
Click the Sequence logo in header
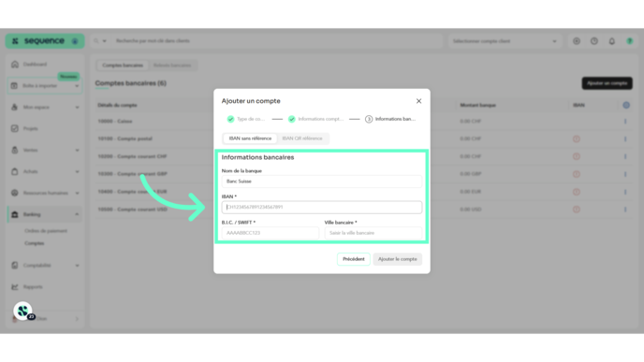point(45,41)
